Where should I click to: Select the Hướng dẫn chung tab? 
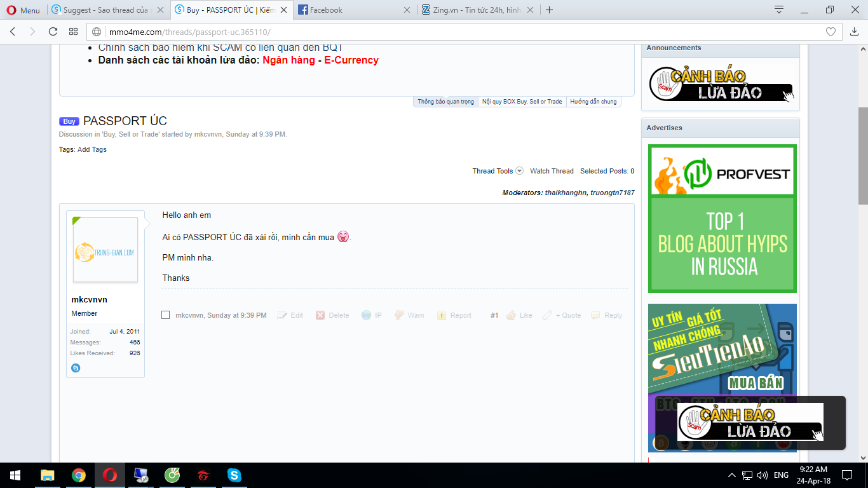click(593, 102)
